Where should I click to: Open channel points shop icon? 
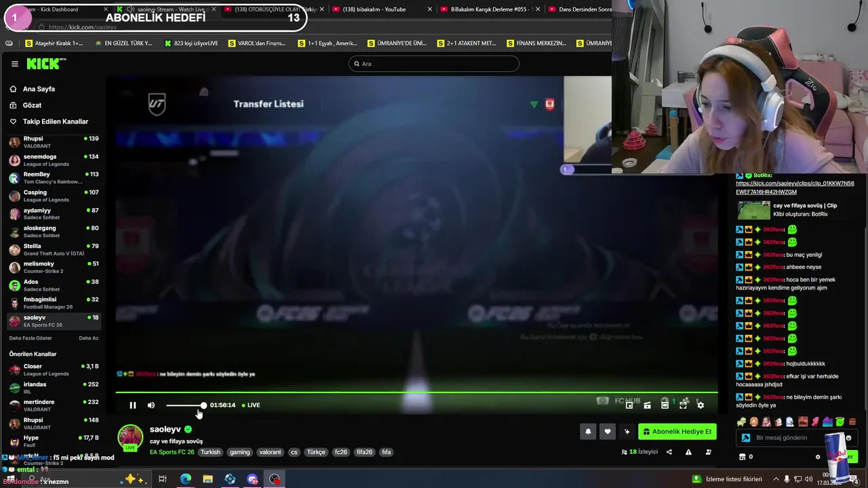click(743, 457)
